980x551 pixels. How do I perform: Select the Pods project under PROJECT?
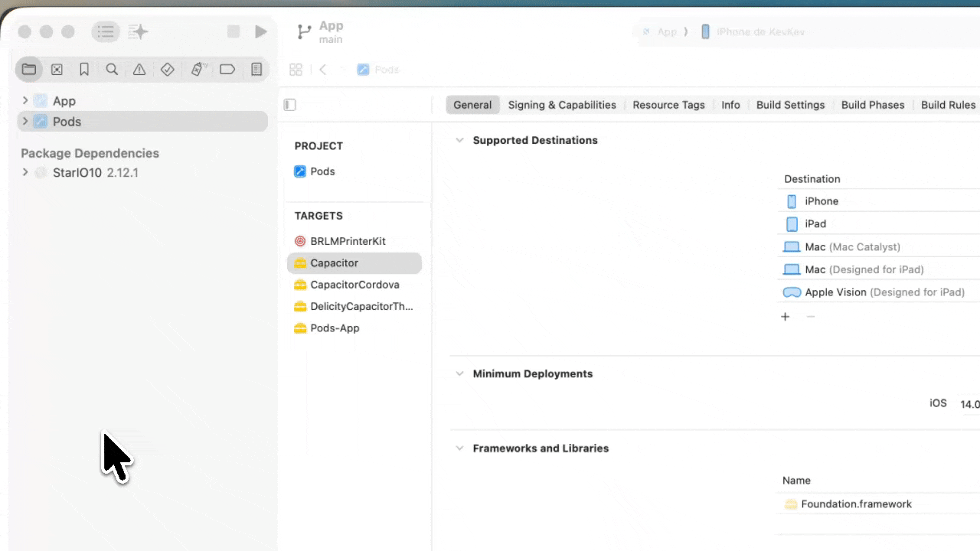tap(354, 171)
